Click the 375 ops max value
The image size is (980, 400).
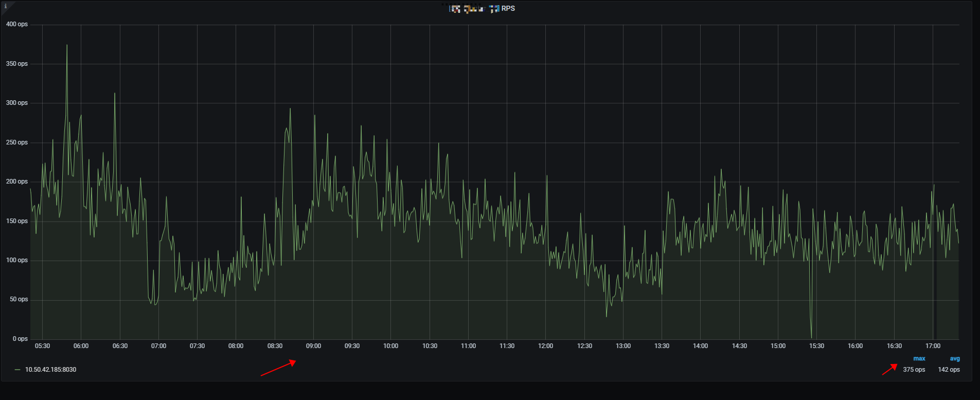pos(914,370)
